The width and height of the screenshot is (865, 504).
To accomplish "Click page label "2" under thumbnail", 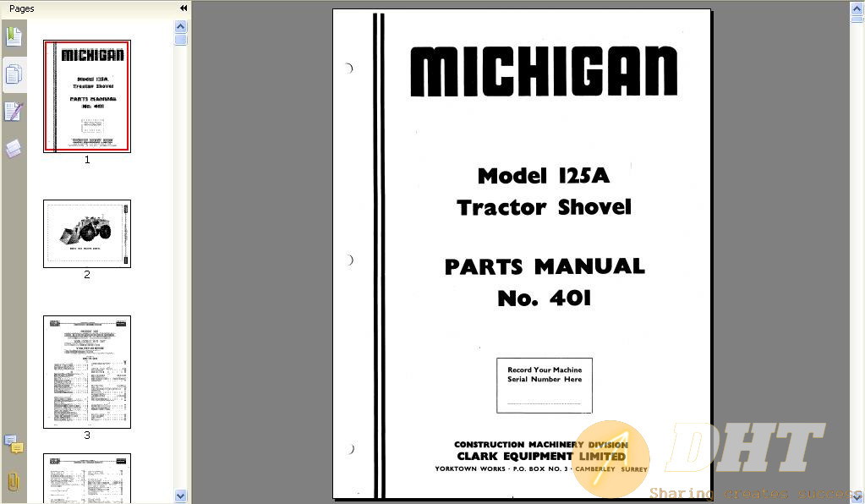I will click(x=87, y=274).
